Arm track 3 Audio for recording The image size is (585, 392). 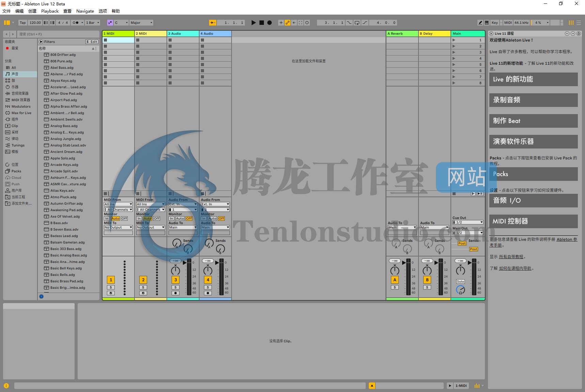(176, 293)
